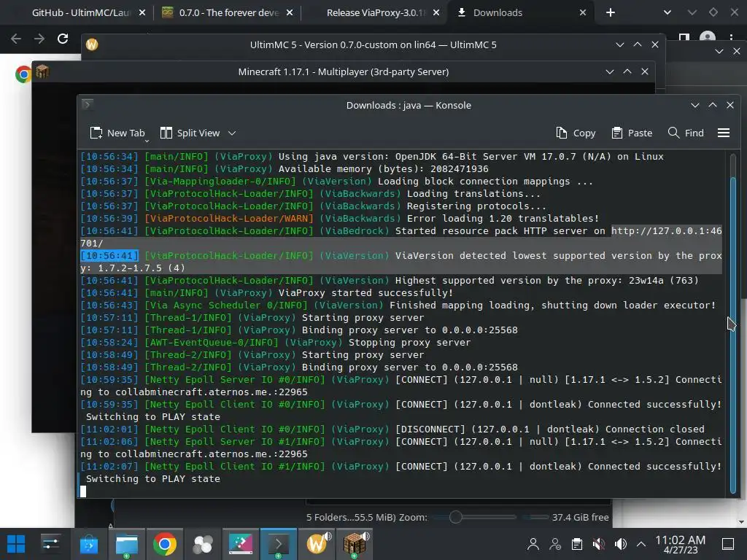
Task: Click 'Highest supported version by the proxy' line
Action: (x=390, y=281)
